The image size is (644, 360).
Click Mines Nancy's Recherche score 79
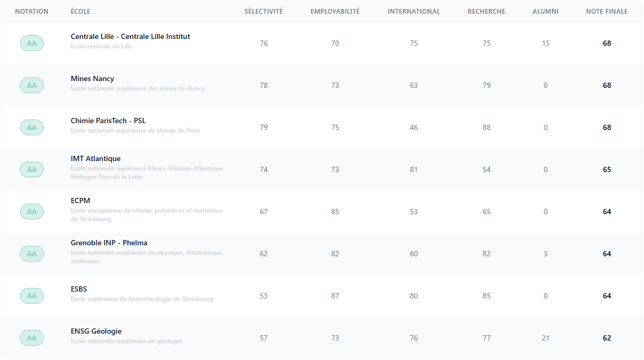coord(487,85)
